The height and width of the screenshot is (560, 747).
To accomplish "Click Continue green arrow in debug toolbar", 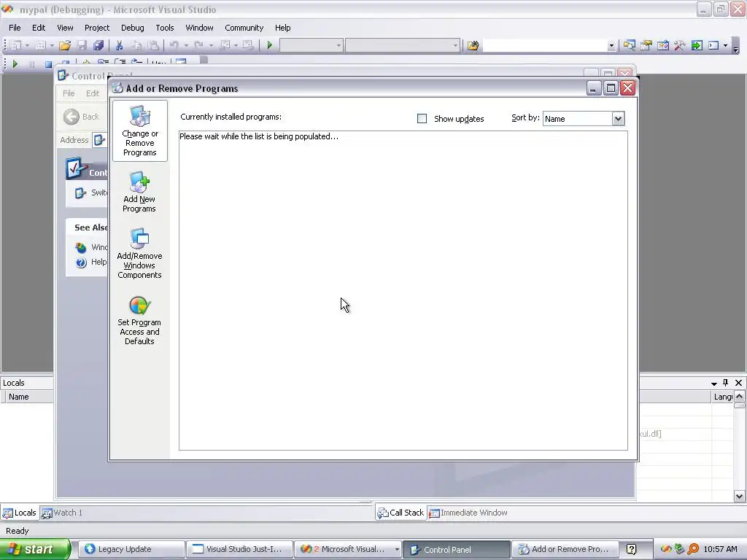I will pyautogui.click(x=15, y=63).
